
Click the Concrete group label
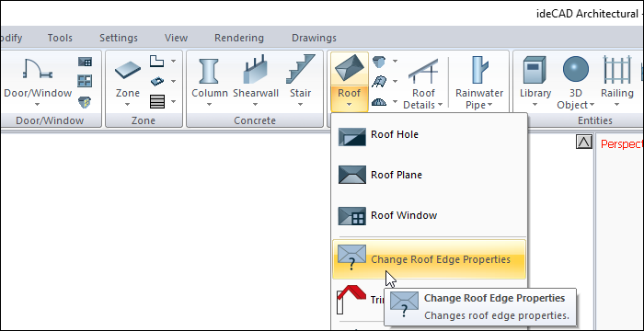(x=255, y=120)
